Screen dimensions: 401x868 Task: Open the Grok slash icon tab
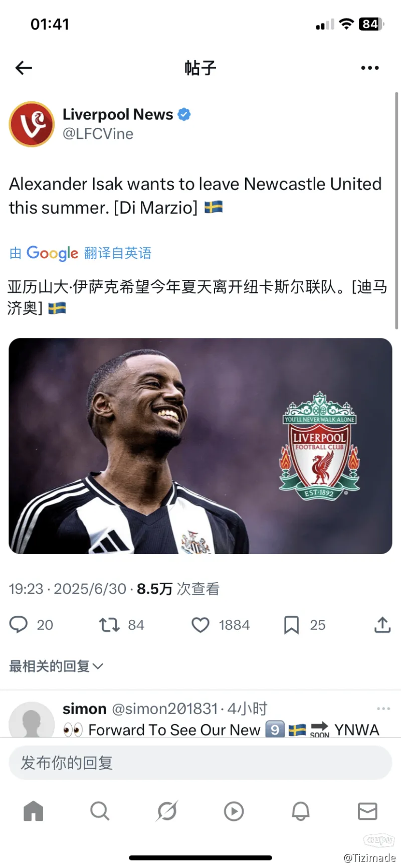(167, 810)
